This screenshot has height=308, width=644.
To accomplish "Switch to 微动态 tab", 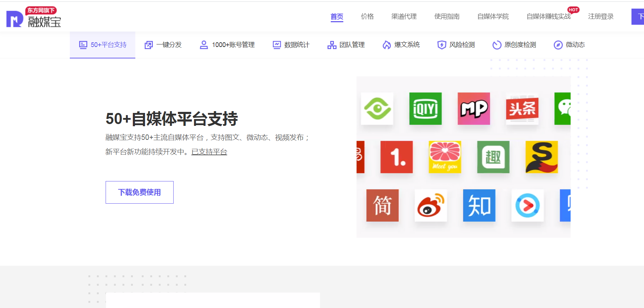I will click(575, 45).
